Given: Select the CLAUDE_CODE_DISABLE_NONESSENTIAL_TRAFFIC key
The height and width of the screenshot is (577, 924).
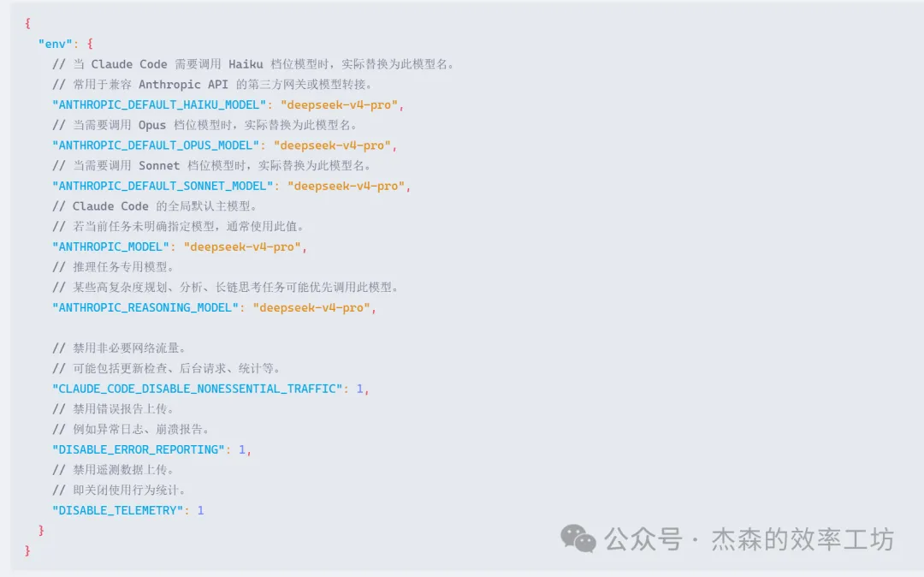Looking at the screenshot, I should tap(197, 389).
